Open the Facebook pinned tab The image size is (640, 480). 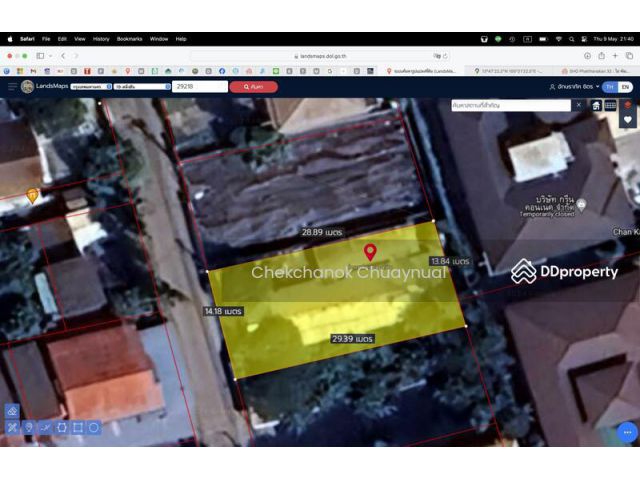[x=222, y=71]
